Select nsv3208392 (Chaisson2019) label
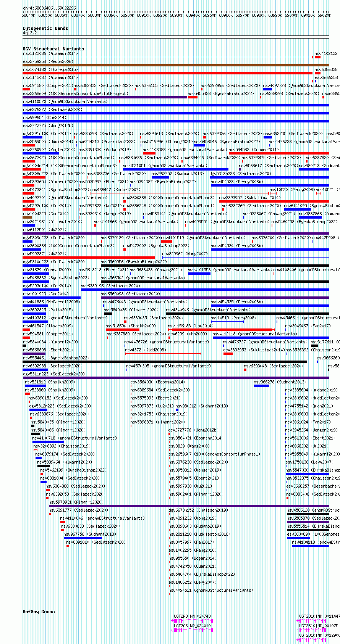Screen dimensions: 340x644 coord(62,446)
